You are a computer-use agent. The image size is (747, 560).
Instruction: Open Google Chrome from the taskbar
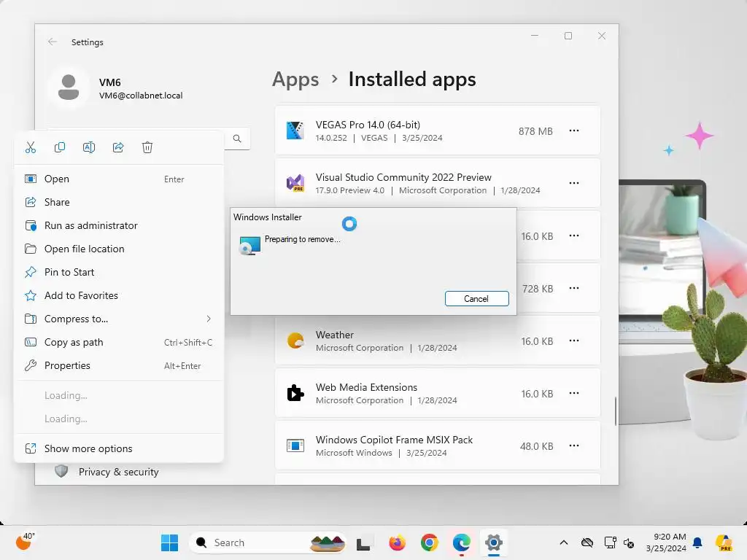click(x=429, y=542)
